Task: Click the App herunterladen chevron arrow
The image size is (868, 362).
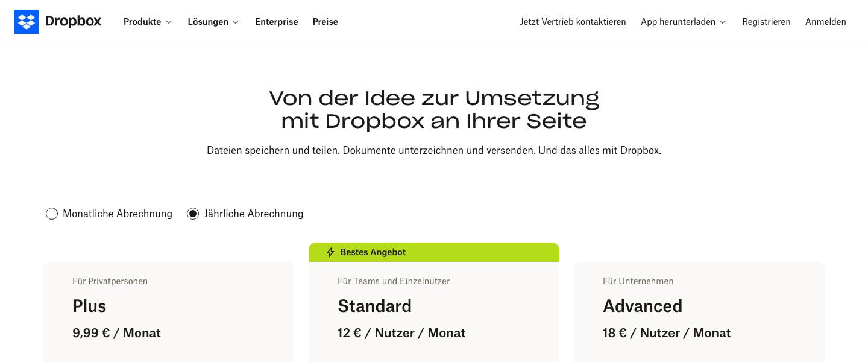Action: pyautogui.click(x=723, y=22)
